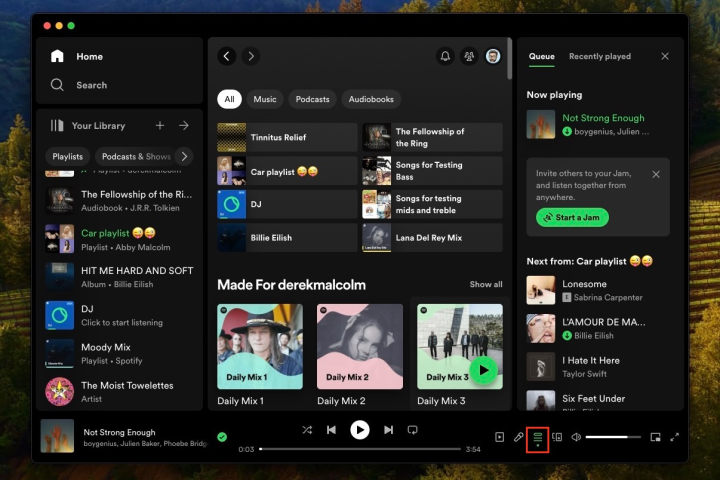The width and height of the screenshot is (720, 480).
Task: Open the Daily Mix 2 cover
Action: click(360, 347)
